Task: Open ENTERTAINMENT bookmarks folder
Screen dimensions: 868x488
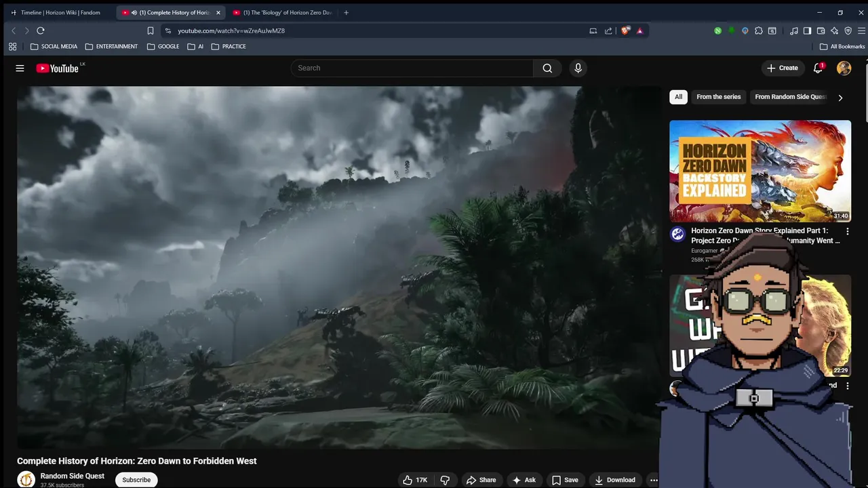Action: tap(111, 47)
